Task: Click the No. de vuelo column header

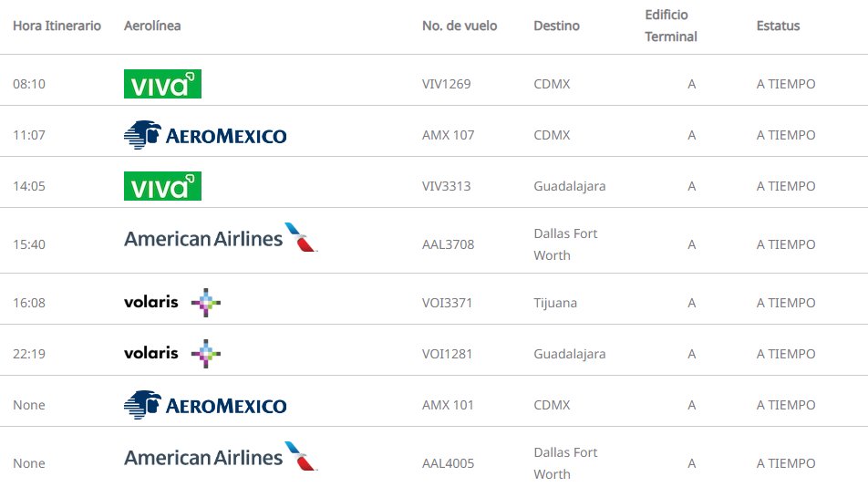Action: (x=460, y=26)
